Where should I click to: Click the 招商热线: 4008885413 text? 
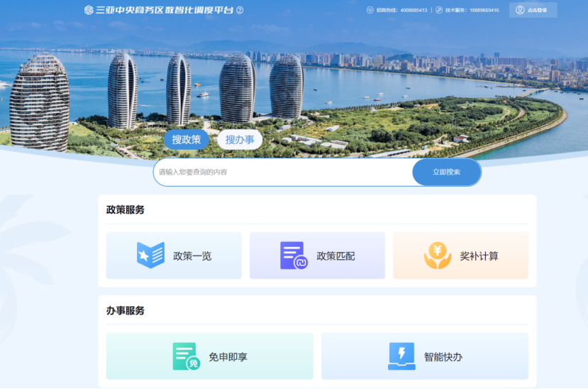coord(401,10)
